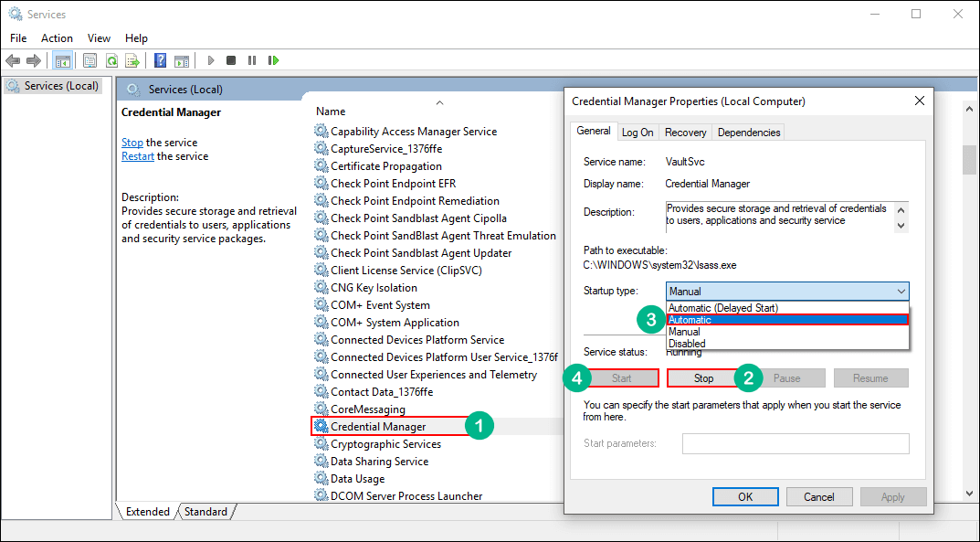Select Contact Data_1376ffe service
Image resolution: width=980 pixels, height=542 pixels.
point(382,392)
